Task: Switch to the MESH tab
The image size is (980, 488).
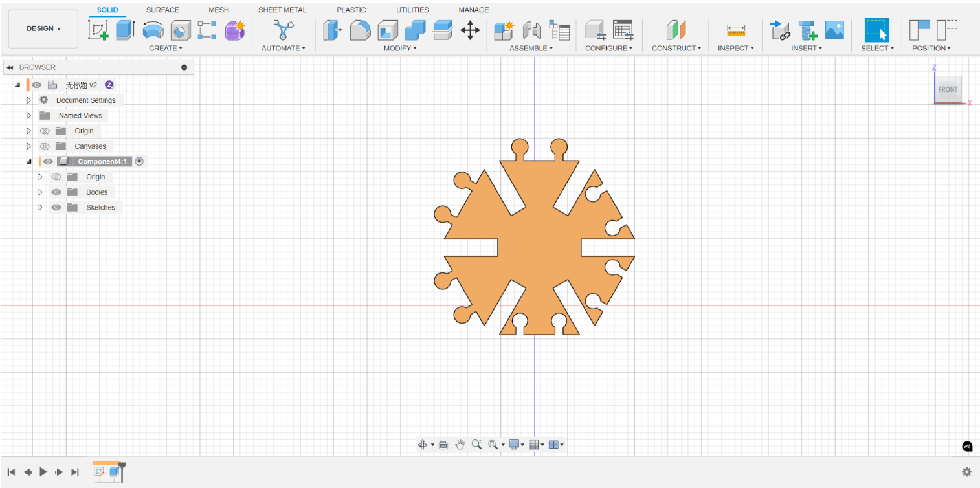Action: tap(219, 10)
